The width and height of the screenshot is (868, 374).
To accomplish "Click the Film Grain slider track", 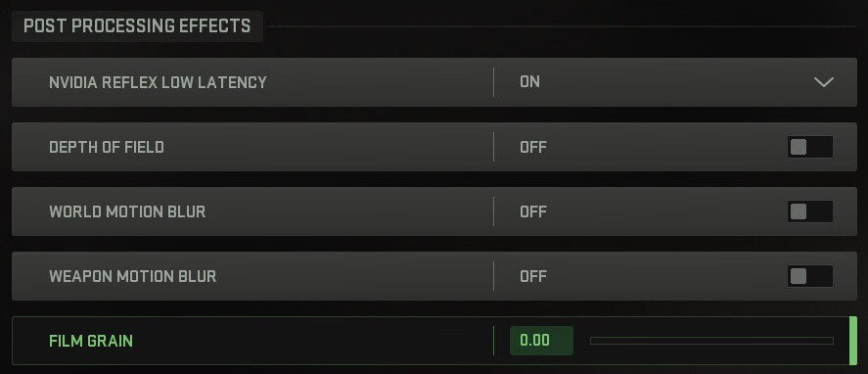I will (x=711, y=341).
